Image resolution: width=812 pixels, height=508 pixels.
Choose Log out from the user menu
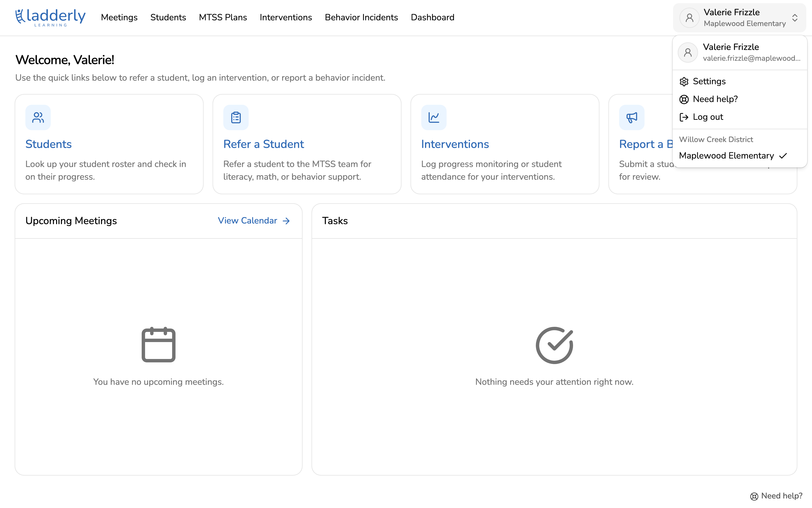739,117
